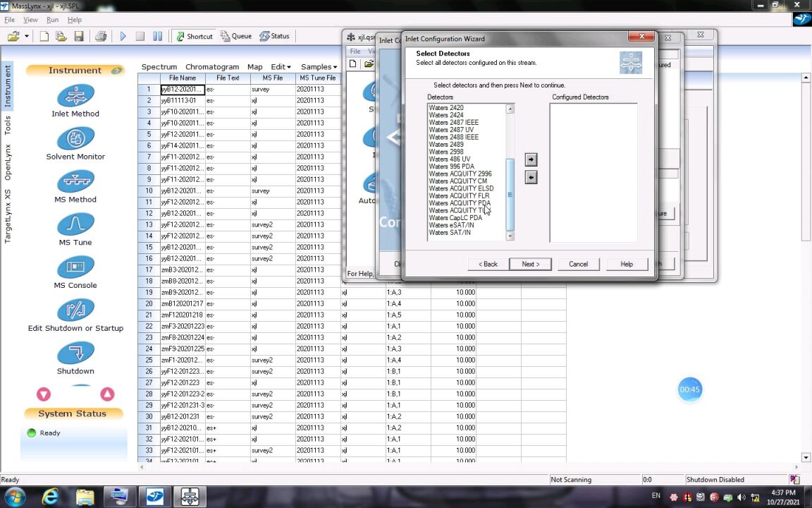This screenshot has height=508, width=812.
Task: Click the Shutdown icon in sidebar
Action: 75,353
